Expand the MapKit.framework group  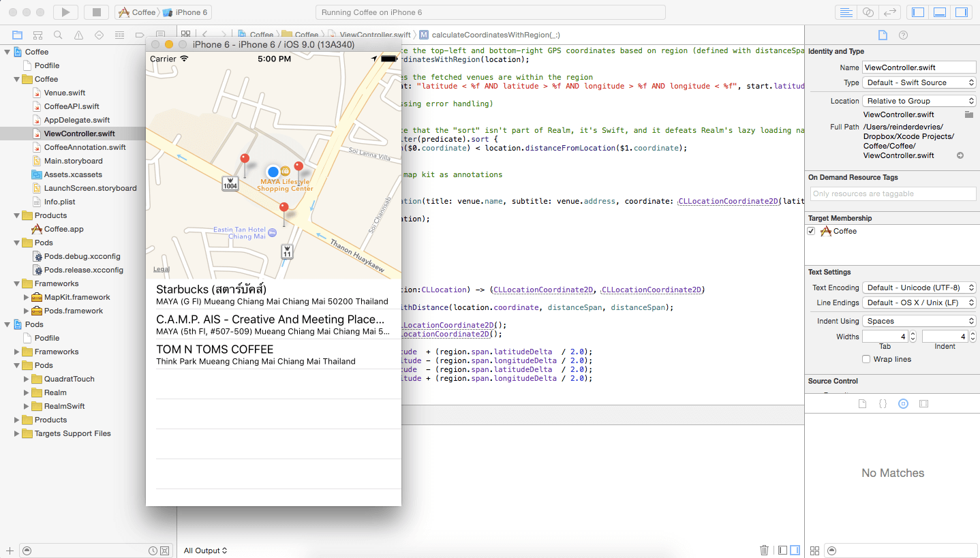pos(26,297)
